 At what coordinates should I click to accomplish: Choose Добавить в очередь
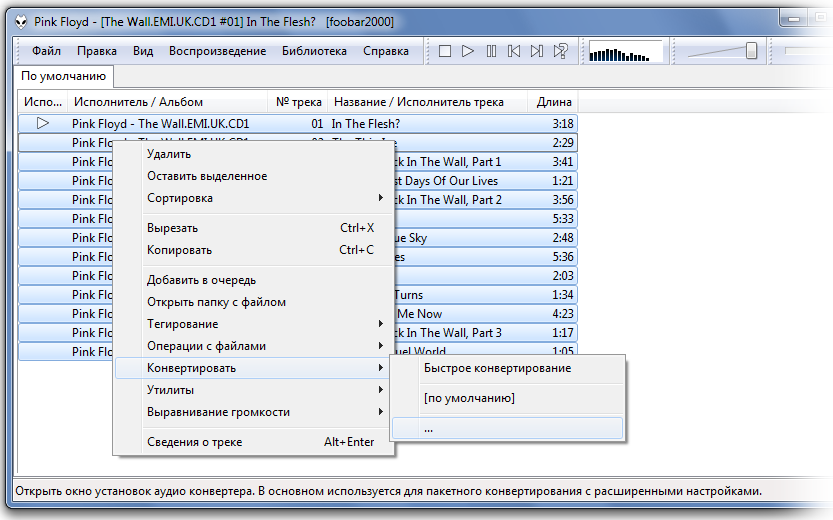(x=254, y=280)
